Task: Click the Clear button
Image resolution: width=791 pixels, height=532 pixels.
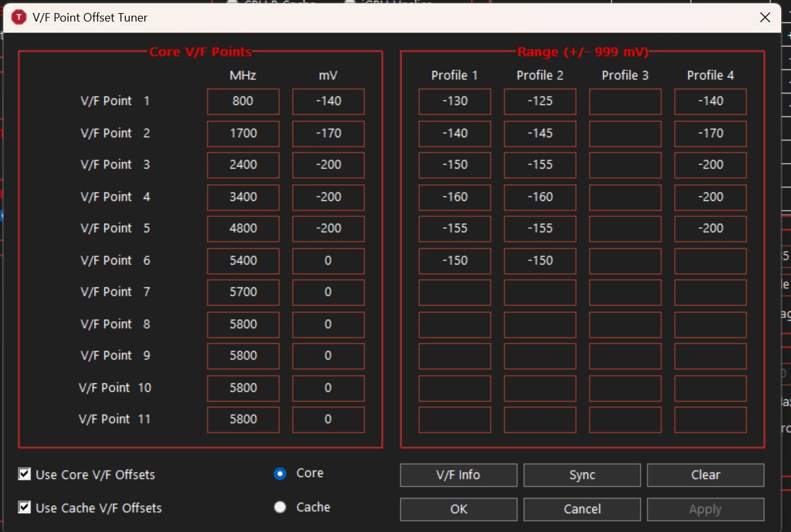Action: [x=705, y=475]
